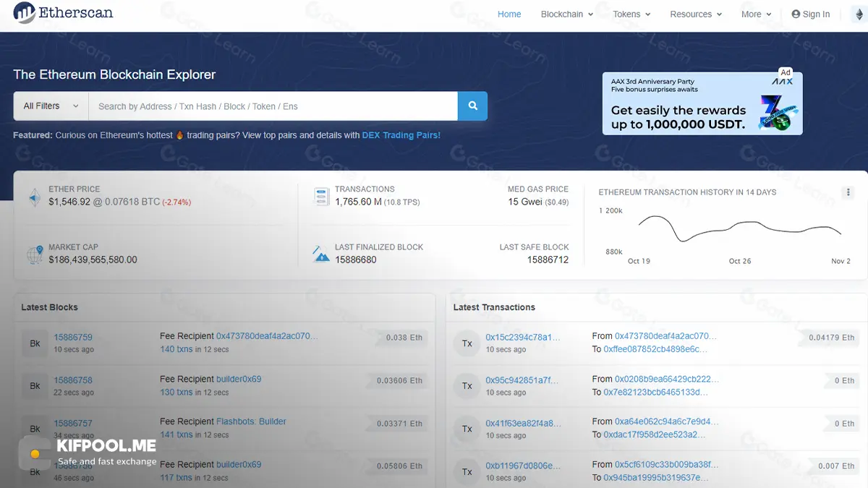Focus the address search input field
Image resolution: width=868 pixels, height=488 pixels.
273,106
